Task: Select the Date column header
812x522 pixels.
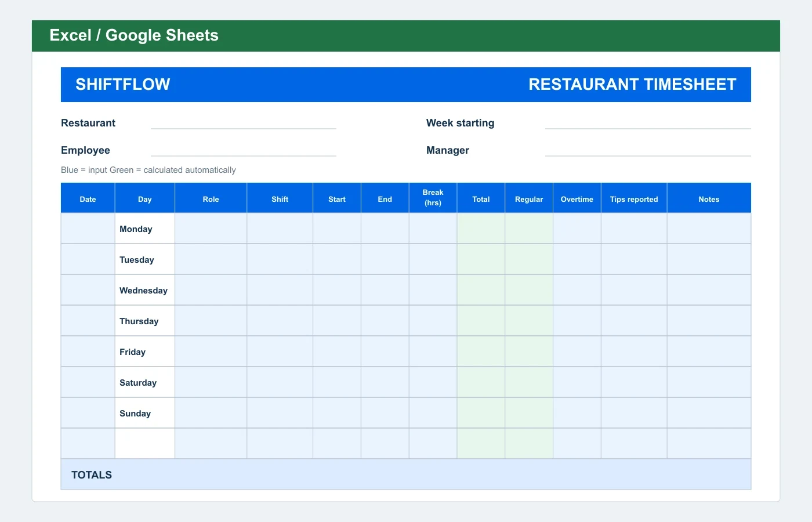Action: pos(88,198)
